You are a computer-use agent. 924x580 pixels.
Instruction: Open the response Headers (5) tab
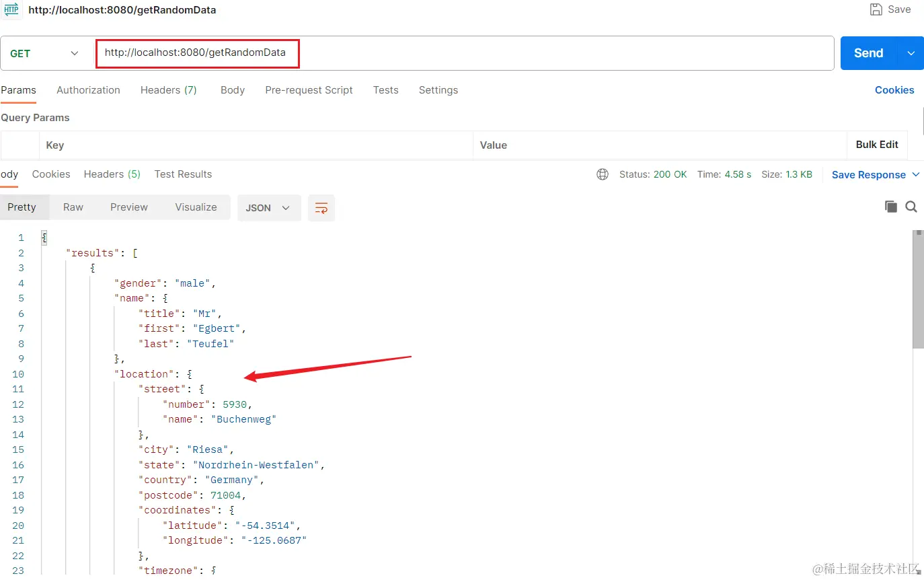click(x=112, y=174)
